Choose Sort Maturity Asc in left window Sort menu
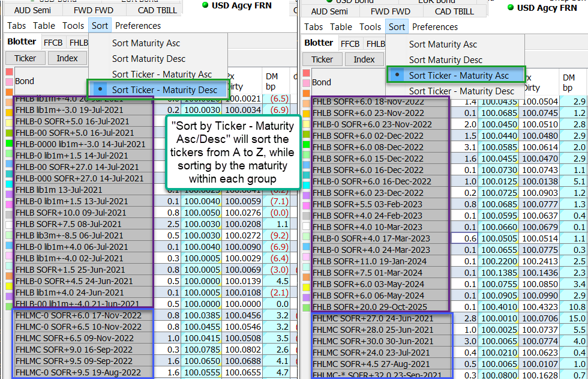The height and width of the screenshot is (379, 588). coord(146,43)
